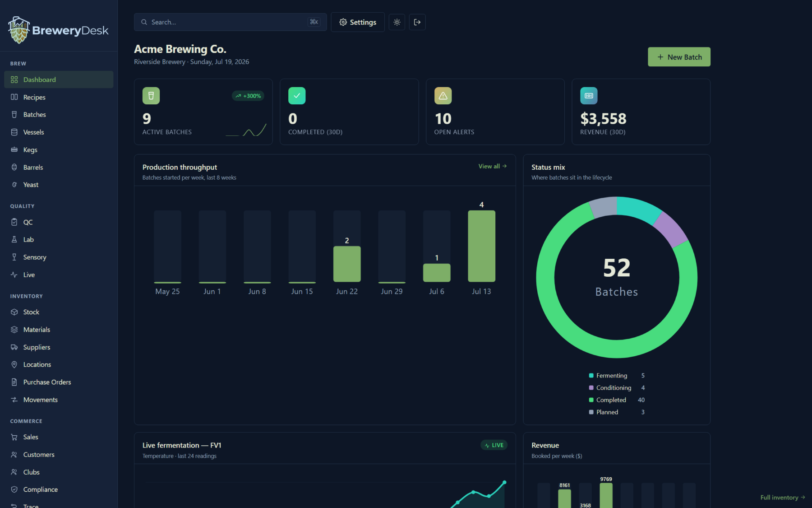Screen dimensions: 812x508
Task: Open View all production throughput link
Action: click(x=493, y=166)
